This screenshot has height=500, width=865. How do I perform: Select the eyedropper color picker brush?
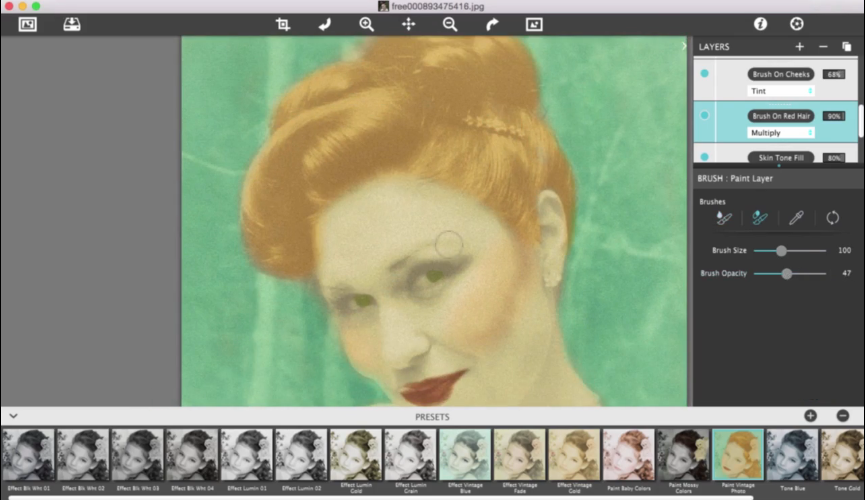(x=796, y=218)
